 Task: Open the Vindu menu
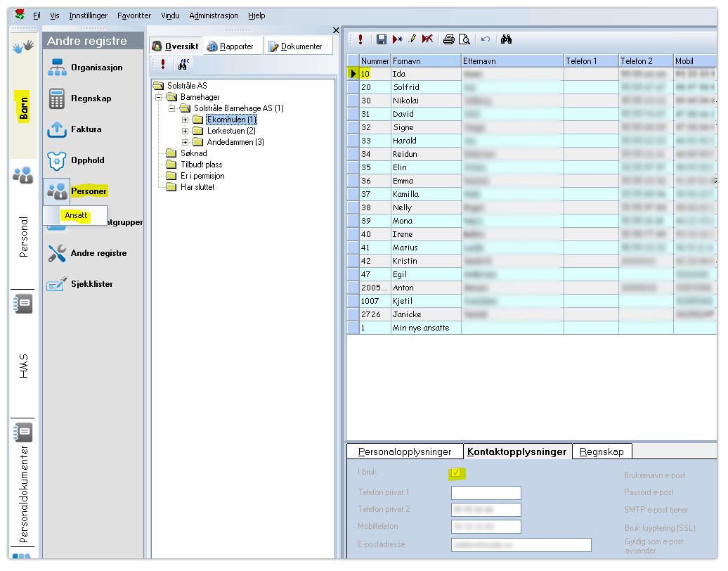tap(170, 15)
